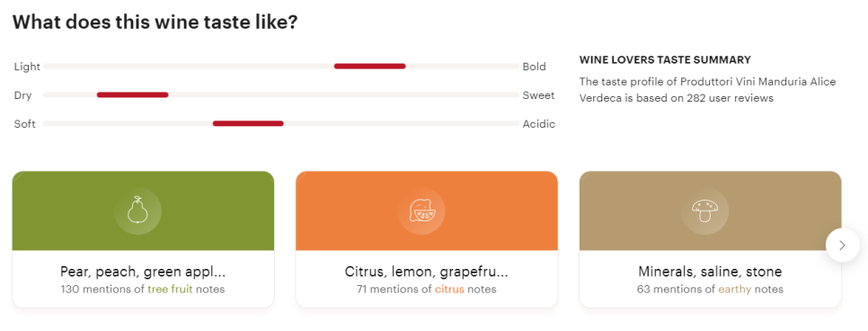Click 'Wine Lovers Taste Summary' heading

click(x=665, y=60)
